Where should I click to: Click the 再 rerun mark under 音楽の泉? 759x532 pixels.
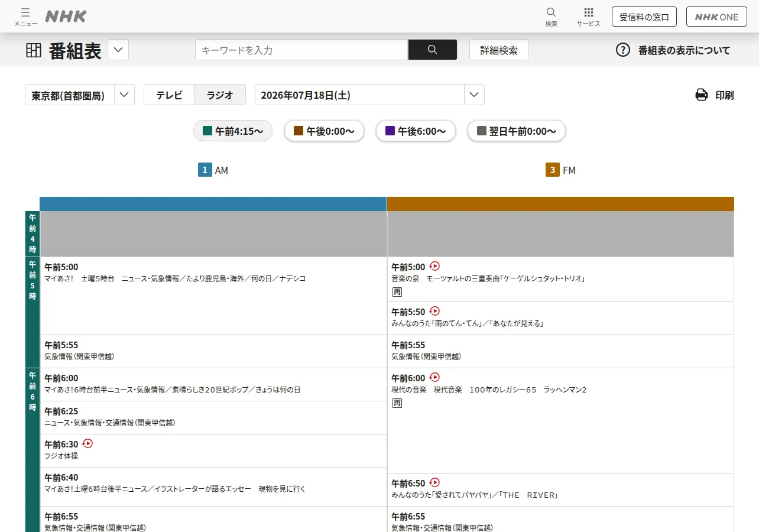point(397,292)
